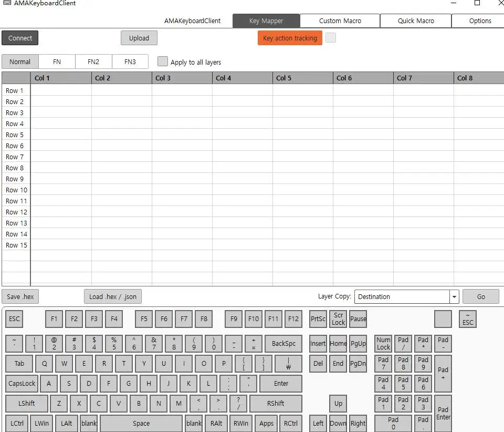The width and height of the screenshot is (504, 432).
Task: Choose the PgDn key
Action: (358, 364)
